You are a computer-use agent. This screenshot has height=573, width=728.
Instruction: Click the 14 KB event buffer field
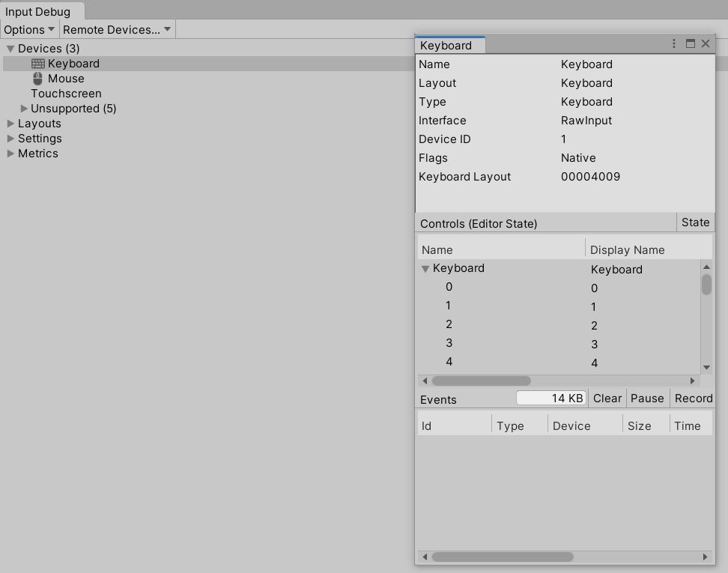click(551, 398)
